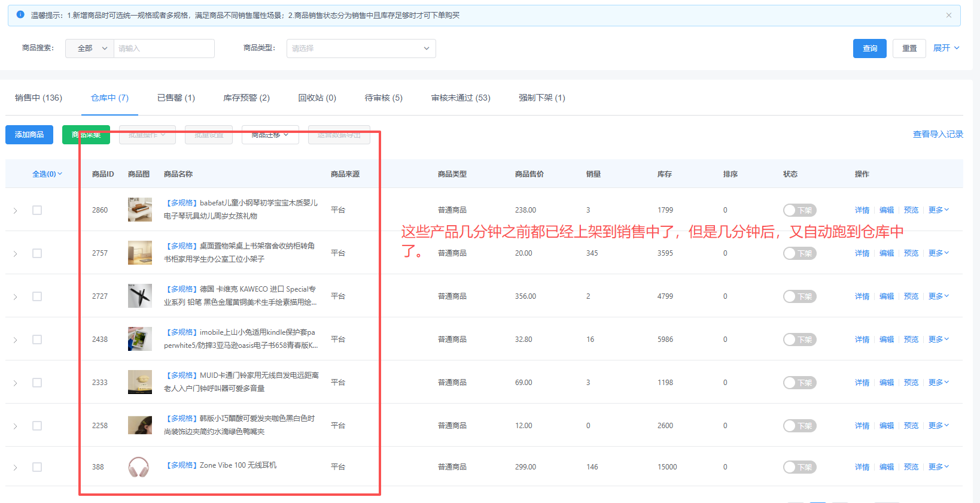
Task: Click the info icon in the tip banner
Action: click(x=20, y=15)
